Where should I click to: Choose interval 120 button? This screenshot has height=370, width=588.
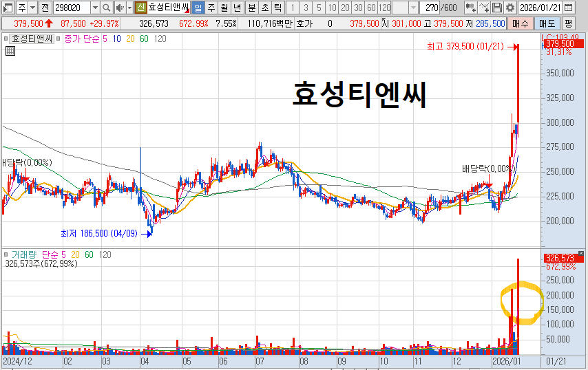384,8
